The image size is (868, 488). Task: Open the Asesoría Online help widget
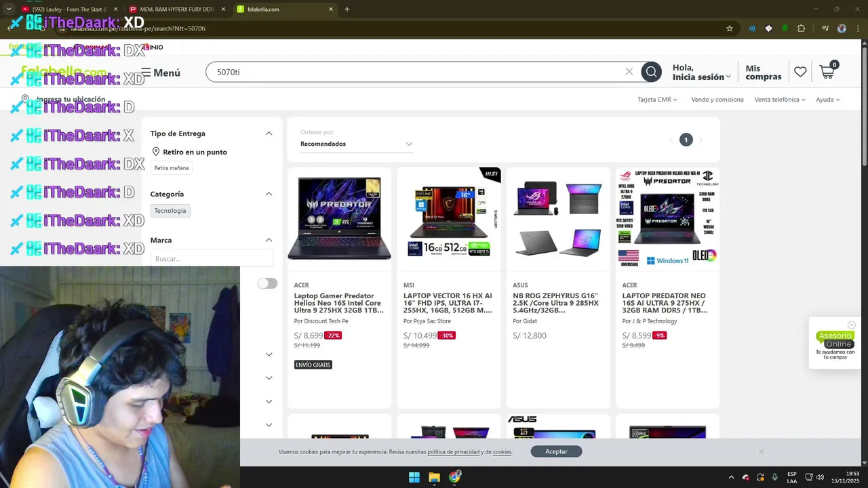[x=835, y=345]
